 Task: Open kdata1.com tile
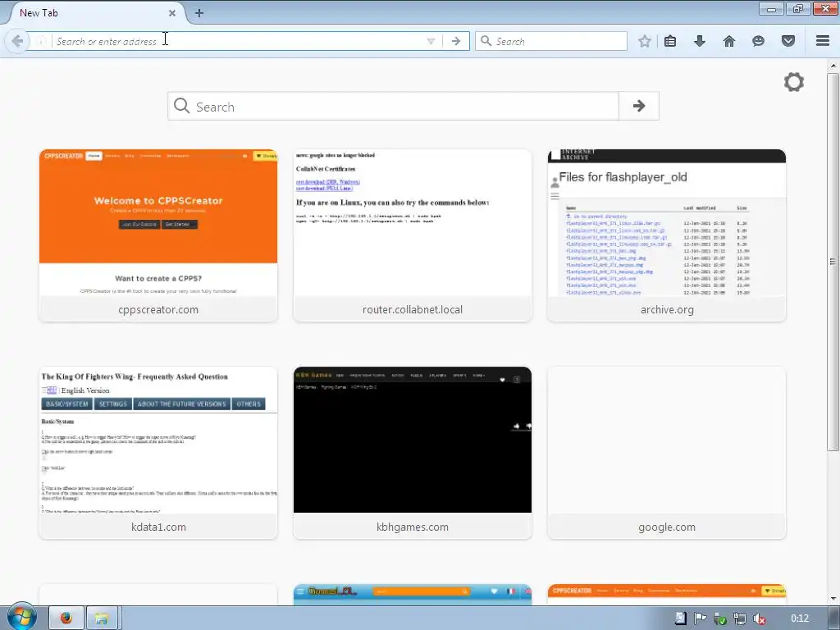[158, 453]
